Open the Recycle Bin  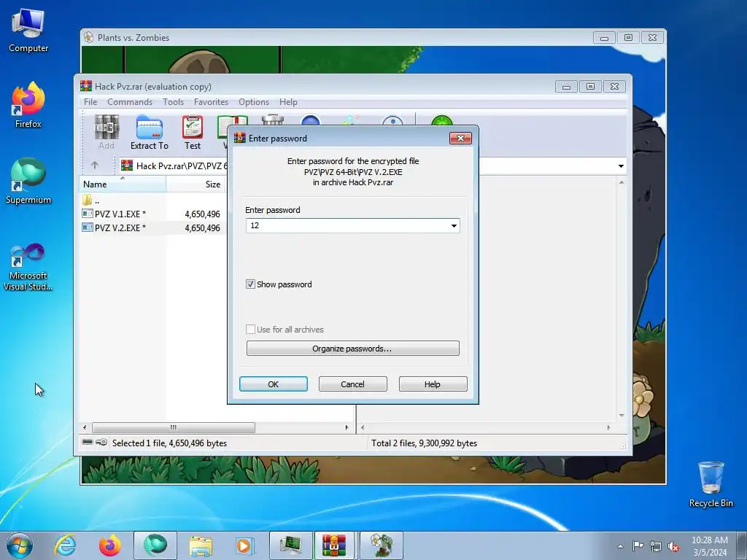711,484
